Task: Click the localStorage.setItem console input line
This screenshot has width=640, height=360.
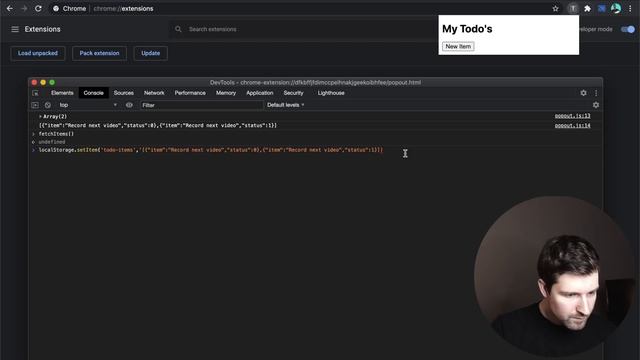Action: pos(211,150)
